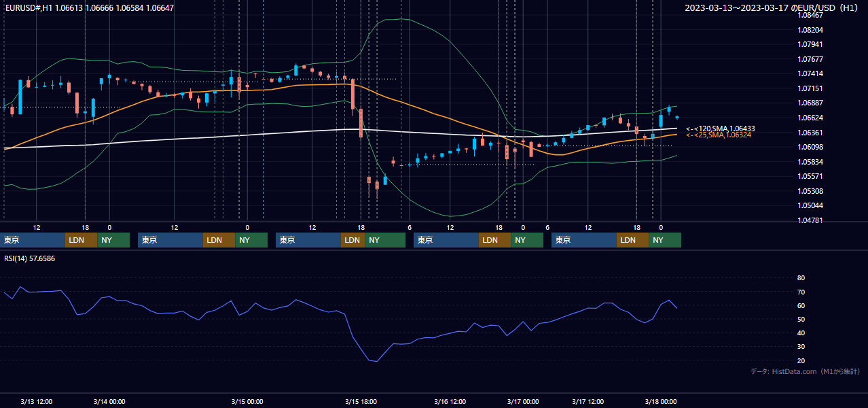Select the 3/17 00:00 date label
The height and width of the screenshot is (408, 868).
(523, 401)
